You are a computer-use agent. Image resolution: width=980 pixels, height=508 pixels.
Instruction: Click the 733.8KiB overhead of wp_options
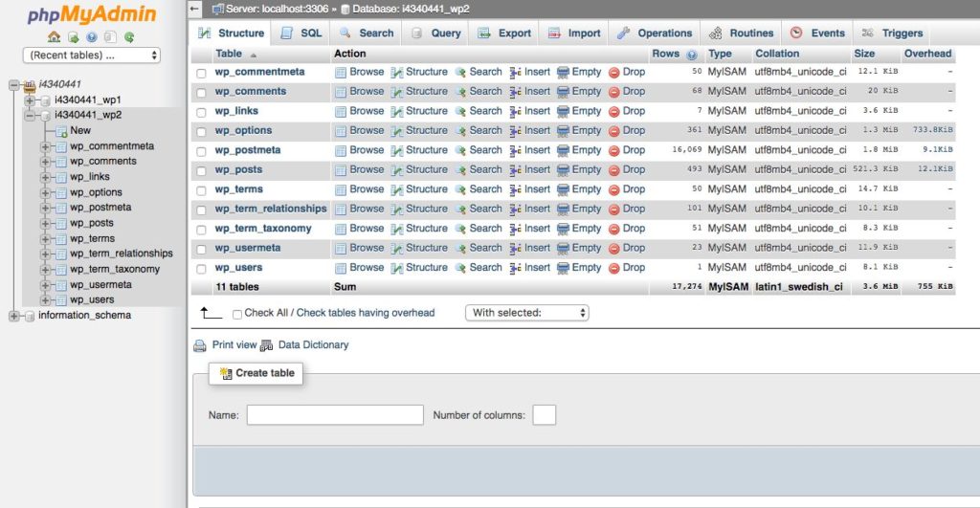[x=932, y=130]
